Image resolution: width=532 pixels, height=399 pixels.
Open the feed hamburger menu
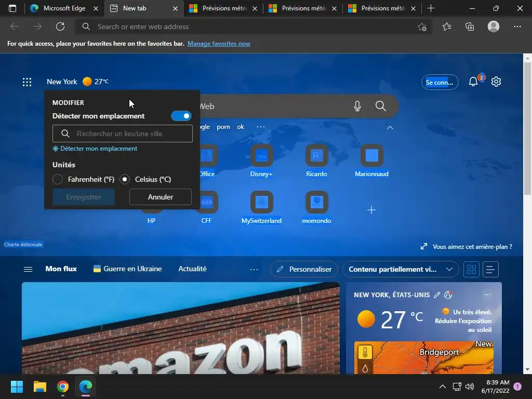(28, 269)
